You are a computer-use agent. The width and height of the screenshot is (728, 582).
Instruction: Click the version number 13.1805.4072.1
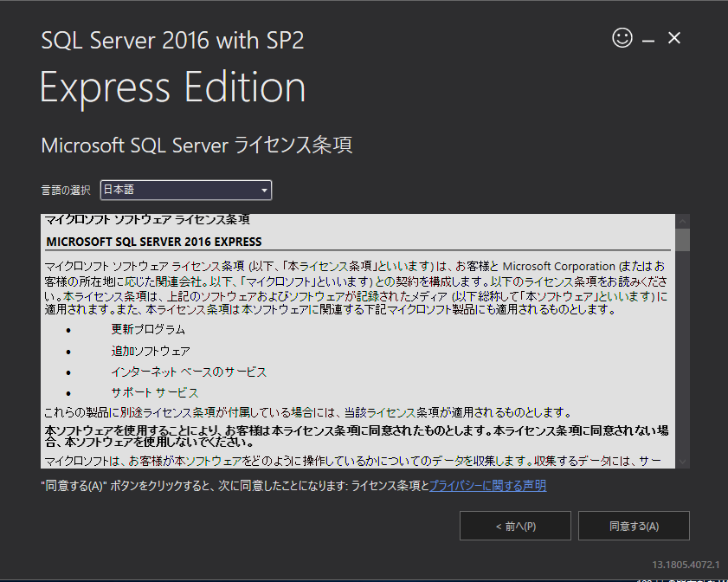click(686, 565)
